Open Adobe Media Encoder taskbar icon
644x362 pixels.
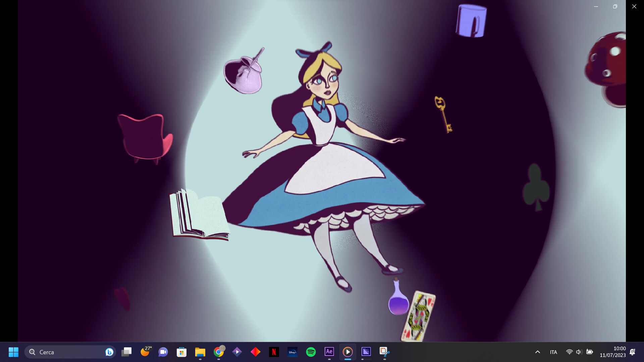click(x=366, y=352)
